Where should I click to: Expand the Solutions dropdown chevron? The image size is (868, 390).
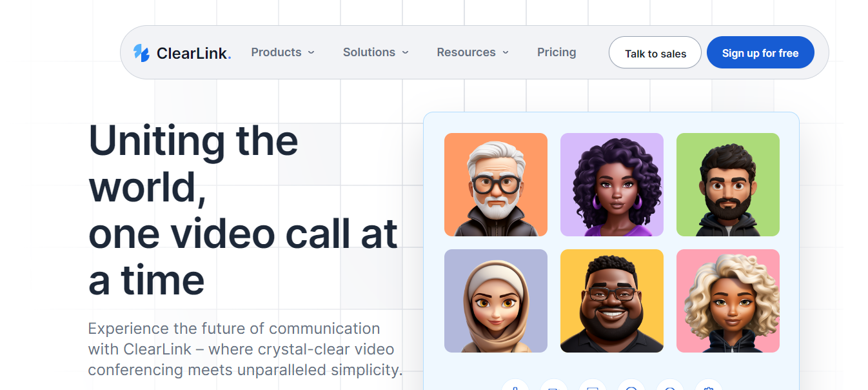pyautogui.click(x=405, y=52)
